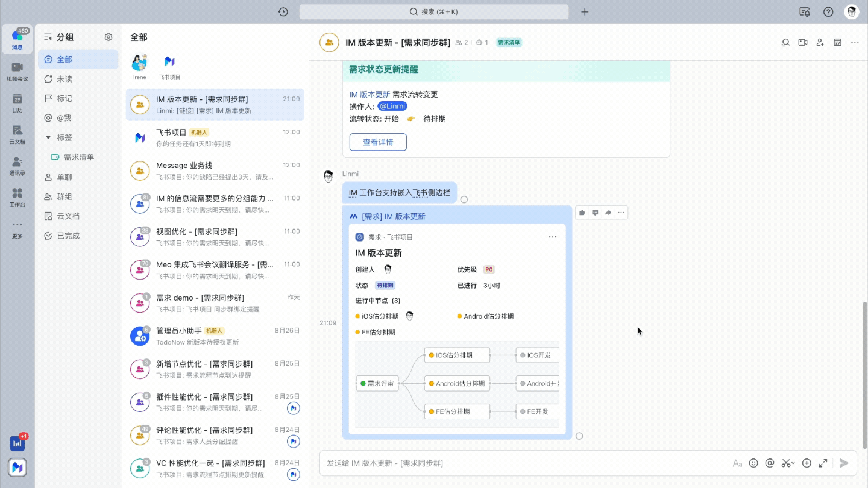Search within this chat using the header magnifier

pos(785,42)
